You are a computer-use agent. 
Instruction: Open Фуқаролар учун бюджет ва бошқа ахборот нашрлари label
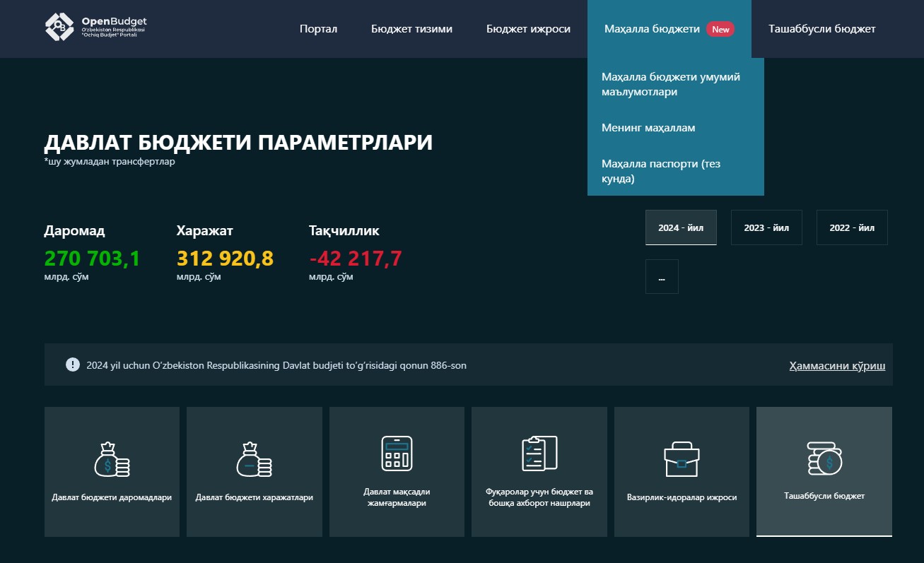[539, 497]
